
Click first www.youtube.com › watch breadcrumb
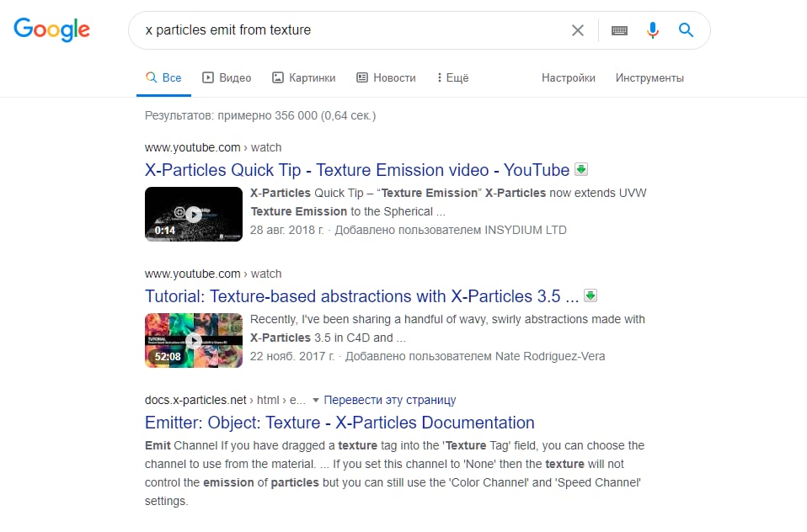(x=213, y=147)
